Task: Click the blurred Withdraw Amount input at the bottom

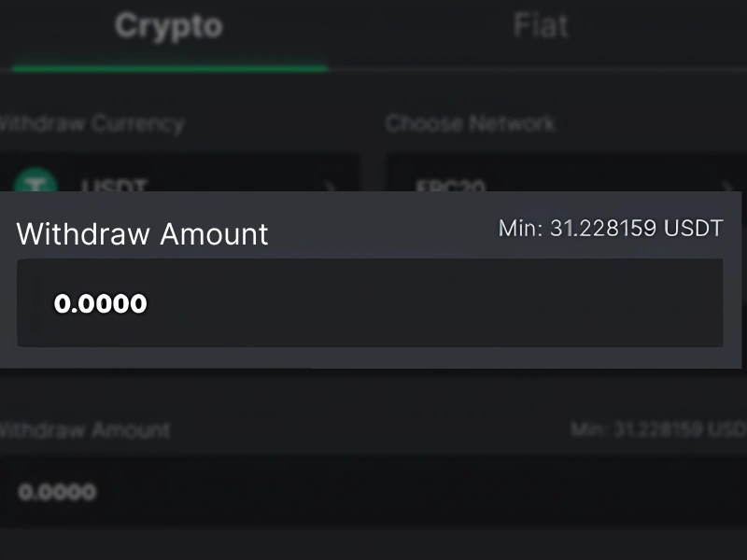Action: click(373, 491)
